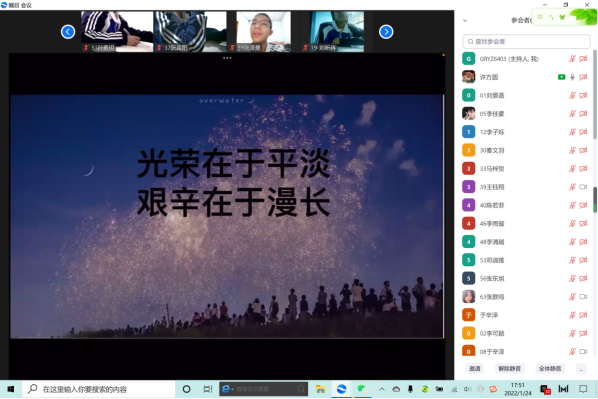The image size is (598, 399).
Task: Toggle the camera icon for GRYZ6403
Action: pos(583,59)
